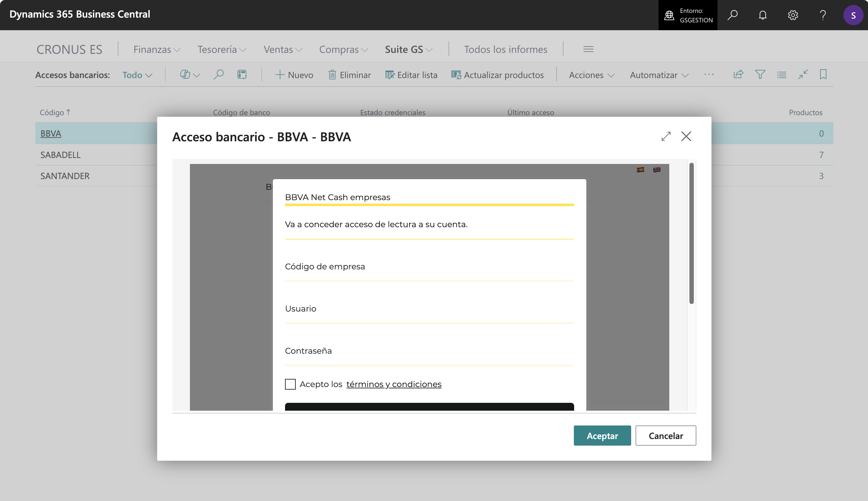The width and height of the screenshot is (868, 501).
Task: Expand the Tesorería menu
Action: (222, 49)
